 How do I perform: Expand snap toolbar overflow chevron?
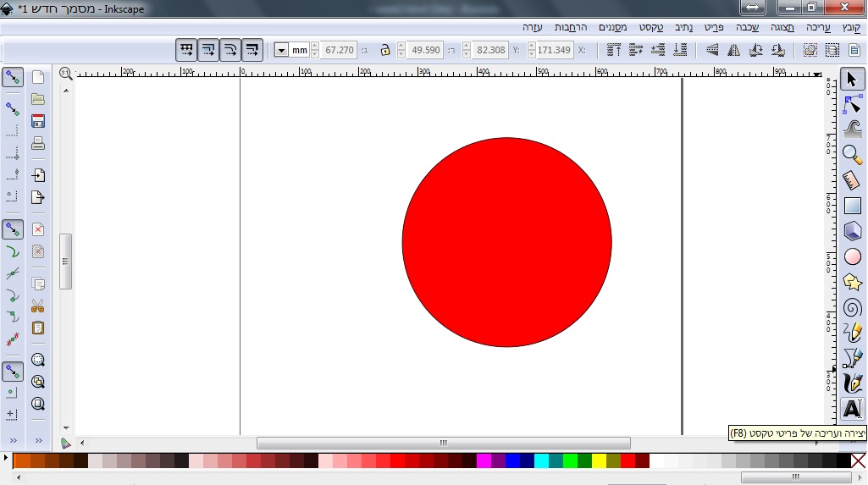click(13, 441)
